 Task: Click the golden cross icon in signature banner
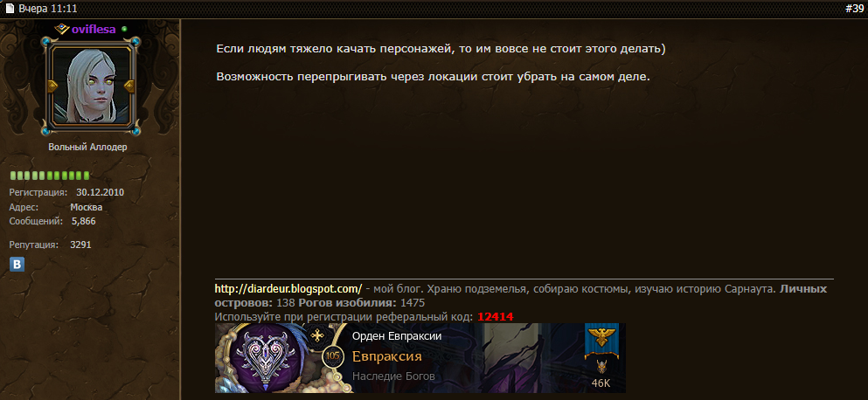[318, 335]
